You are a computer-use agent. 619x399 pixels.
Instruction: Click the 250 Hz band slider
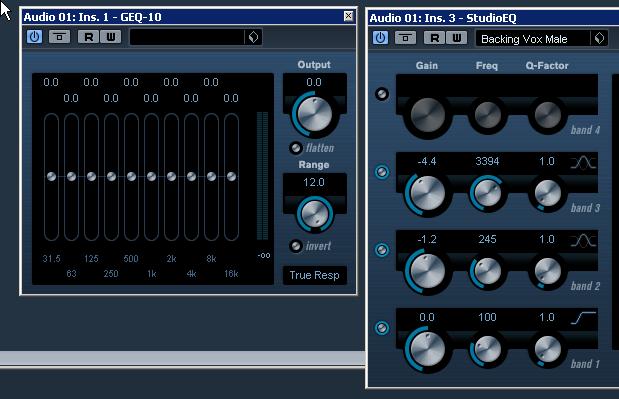111,176
